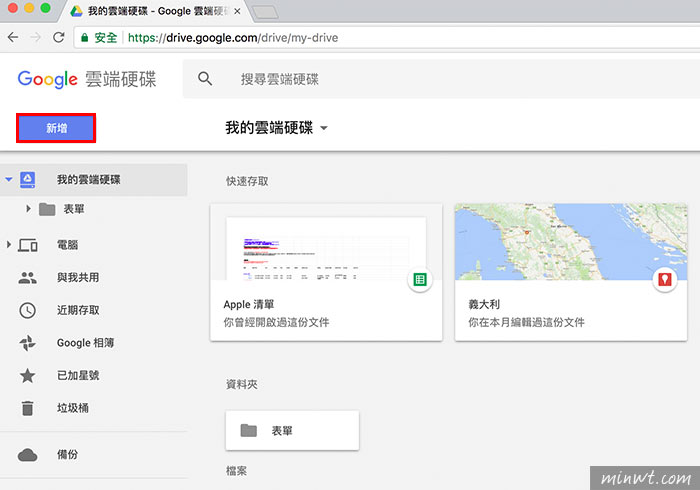
Task: Click the Google 雲端硬碟 logo
Action: click(87, 79)
